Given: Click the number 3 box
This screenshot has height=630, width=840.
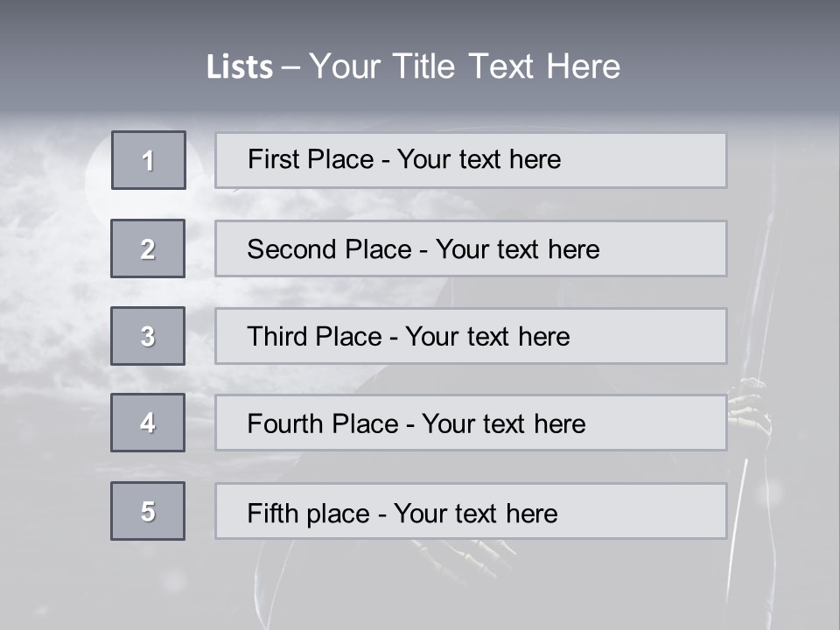Looking at the screenshot, I should pyautogui.click(x=148, y=336).
